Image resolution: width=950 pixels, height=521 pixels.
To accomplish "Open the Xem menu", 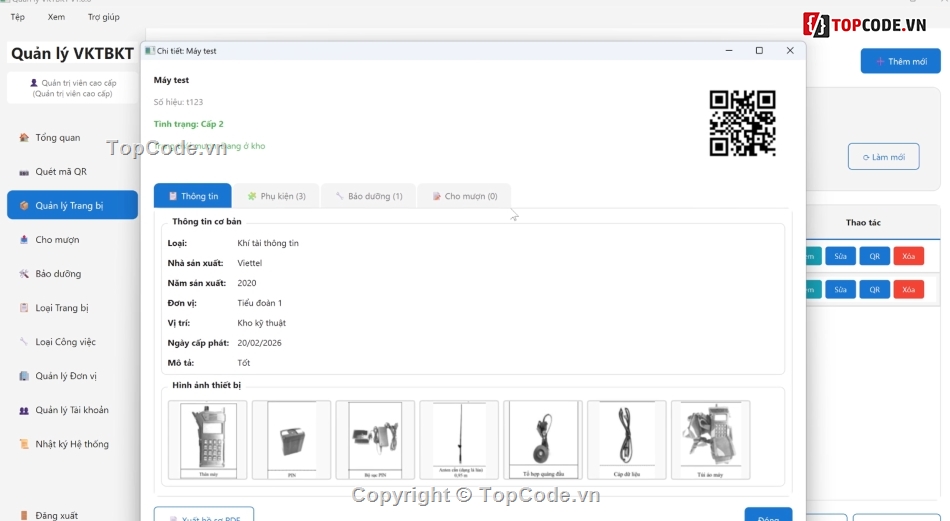I will click(x=56, y=17).
